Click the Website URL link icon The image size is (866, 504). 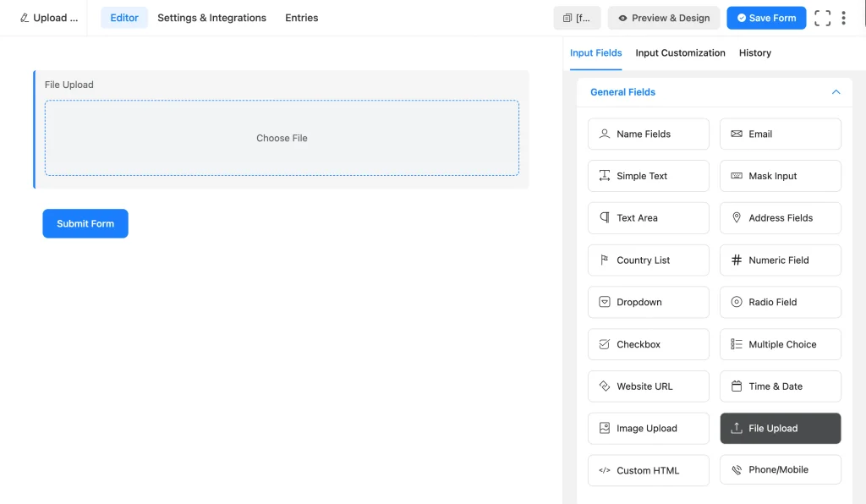604,386
